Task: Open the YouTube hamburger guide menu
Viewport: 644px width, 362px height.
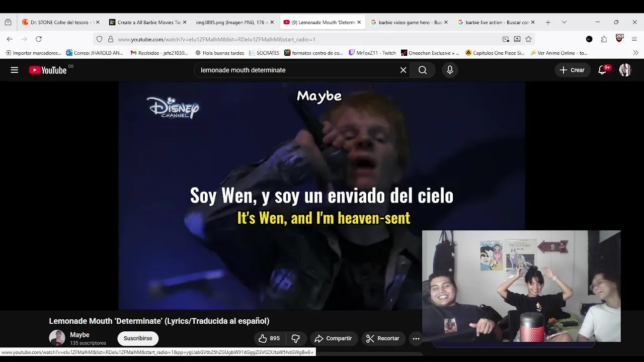Action: [x=14, y=70]
